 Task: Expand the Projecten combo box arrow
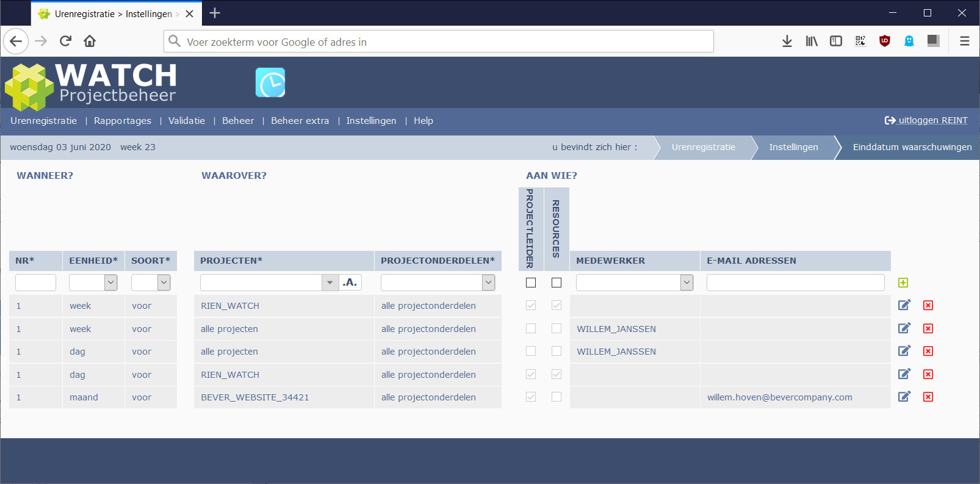pos(330,283)
